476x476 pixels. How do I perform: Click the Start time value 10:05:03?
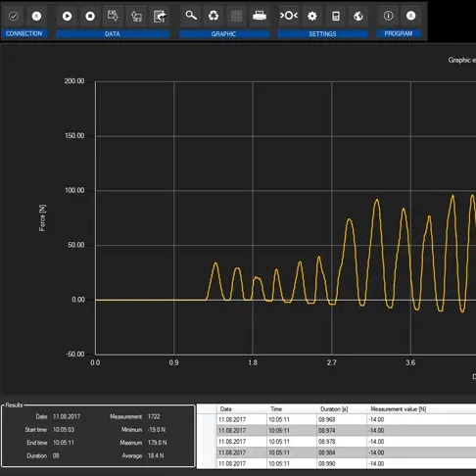click(64, 430)
